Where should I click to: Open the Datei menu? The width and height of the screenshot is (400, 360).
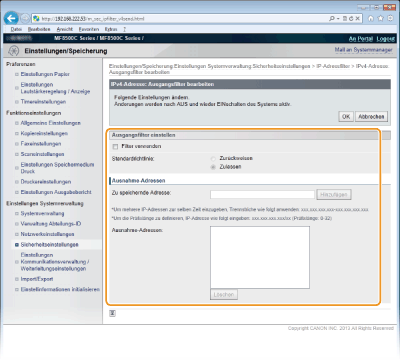16,29
